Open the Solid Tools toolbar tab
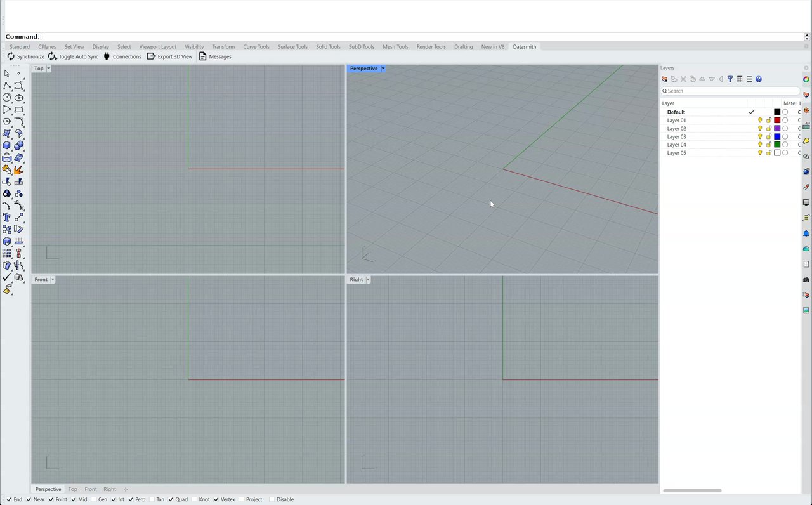This screenshot has height=505, width=812. (x=328, y=47)
